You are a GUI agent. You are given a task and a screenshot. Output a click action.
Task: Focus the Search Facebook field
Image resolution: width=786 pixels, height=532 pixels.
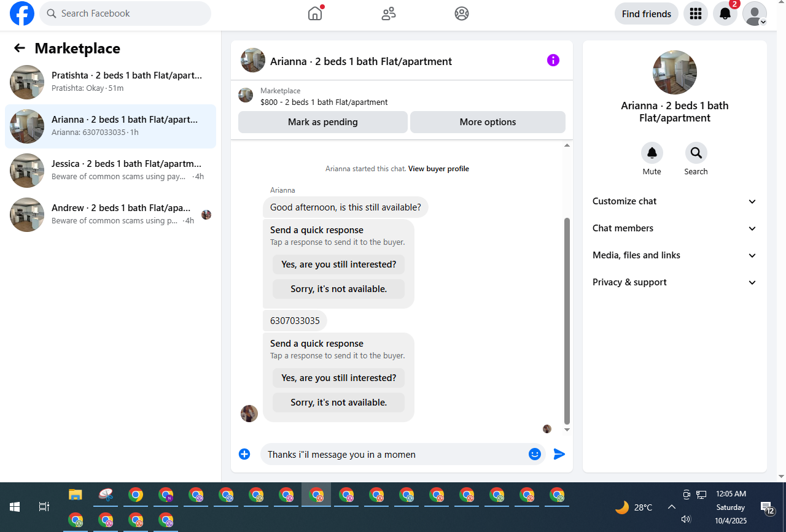point(125,13)
